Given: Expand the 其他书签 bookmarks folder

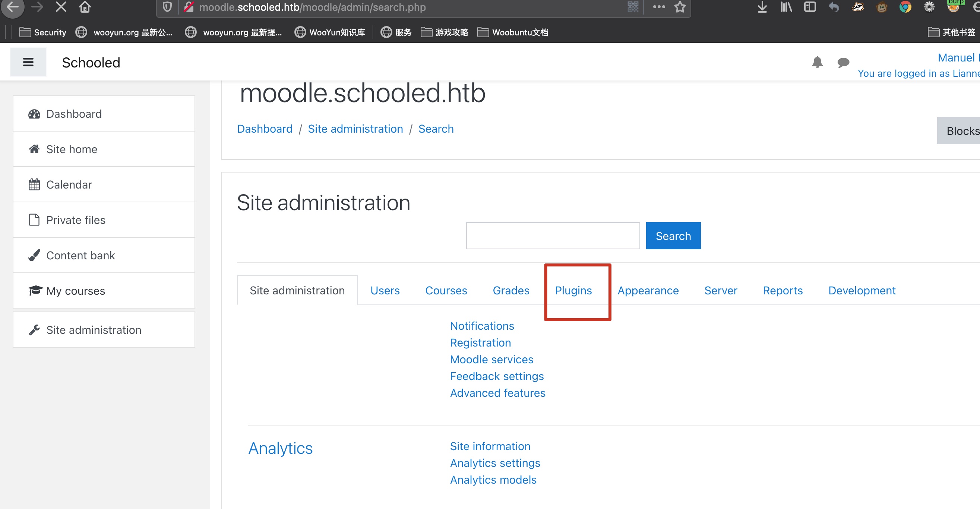Looking at the screenshot, I should [951, 32].
